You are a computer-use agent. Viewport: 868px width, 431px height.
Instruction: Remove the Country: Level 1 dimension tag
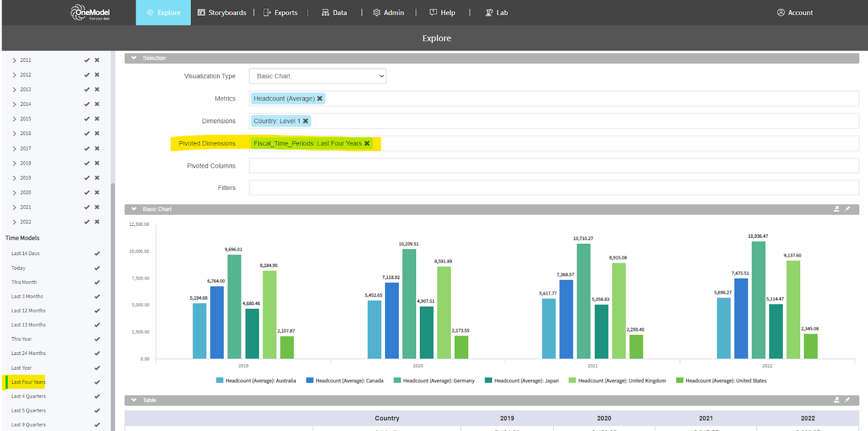(x=305, y=121)
